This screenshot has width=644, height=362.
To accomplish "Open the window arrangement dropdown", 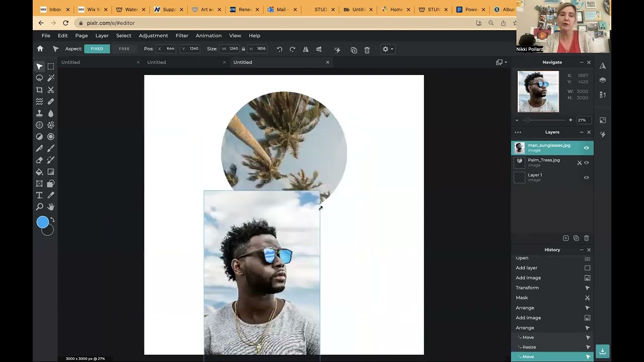I will (x=502, y=62).
